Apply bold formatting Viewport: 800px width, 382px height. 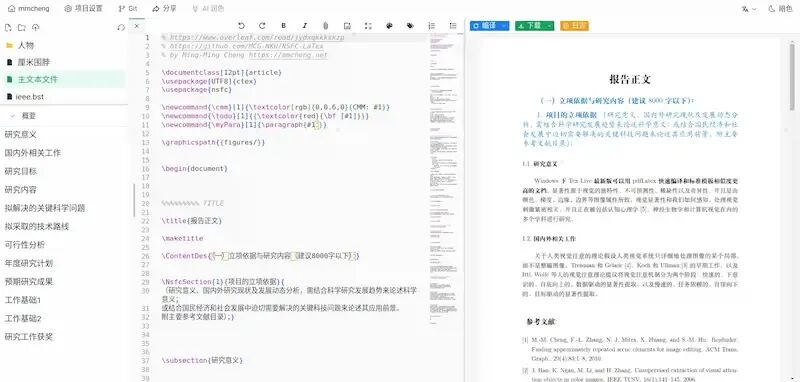(284, 26)
